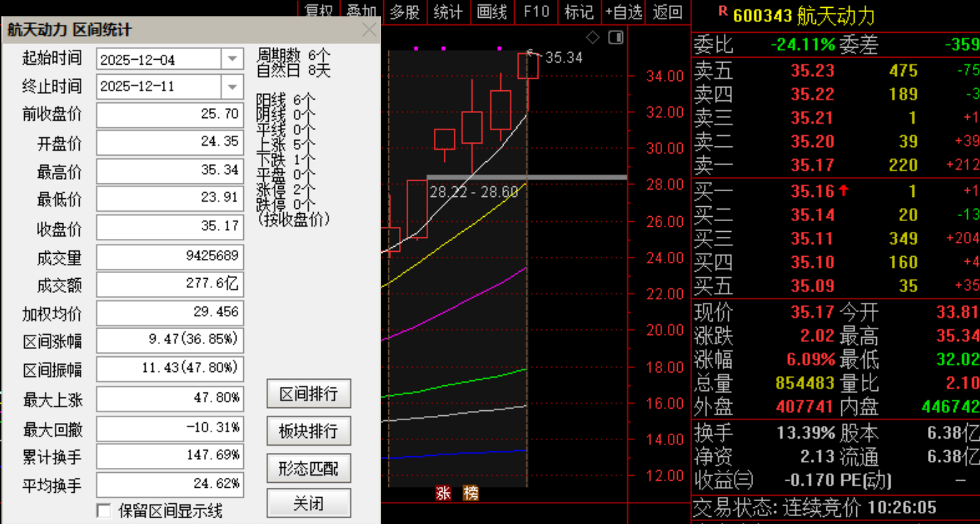The image size is (980, 524).
Task: Select 叠加 in the chart toolbar
Action: (361, 11)
